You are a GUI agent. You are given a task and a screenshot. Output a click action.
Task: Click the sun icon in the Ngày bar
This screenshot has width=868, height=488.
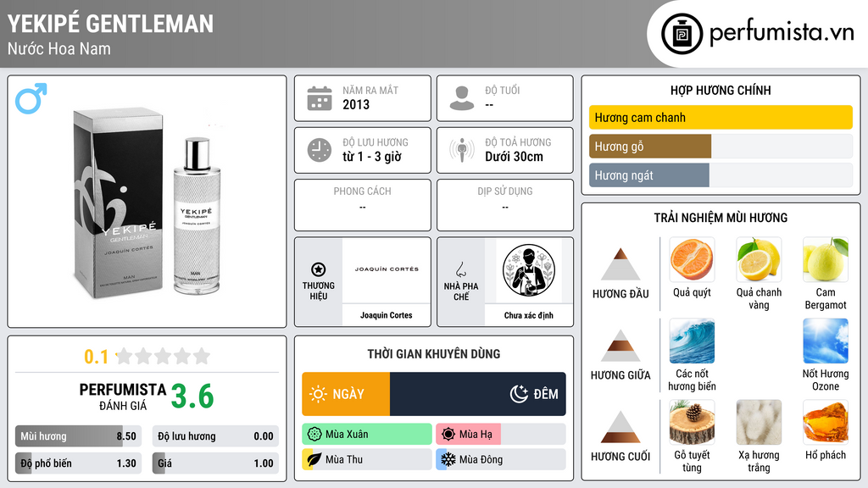pos(319,394)
